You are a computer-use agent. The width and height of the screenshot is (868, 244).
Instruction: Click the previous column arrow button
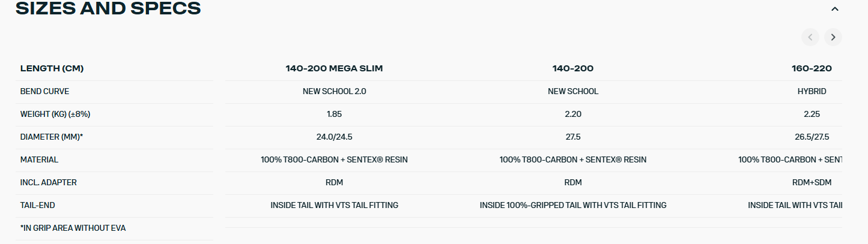pos(810,37)
